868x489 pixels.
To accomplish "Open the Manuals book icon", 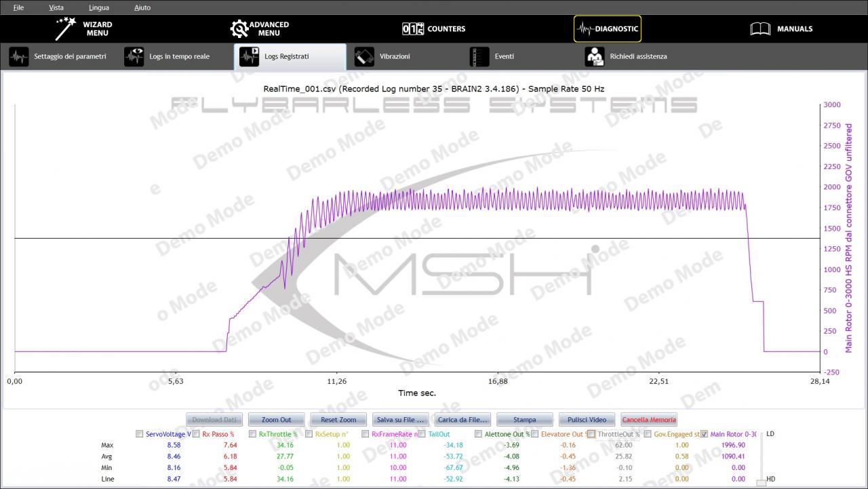I will 760,29.
